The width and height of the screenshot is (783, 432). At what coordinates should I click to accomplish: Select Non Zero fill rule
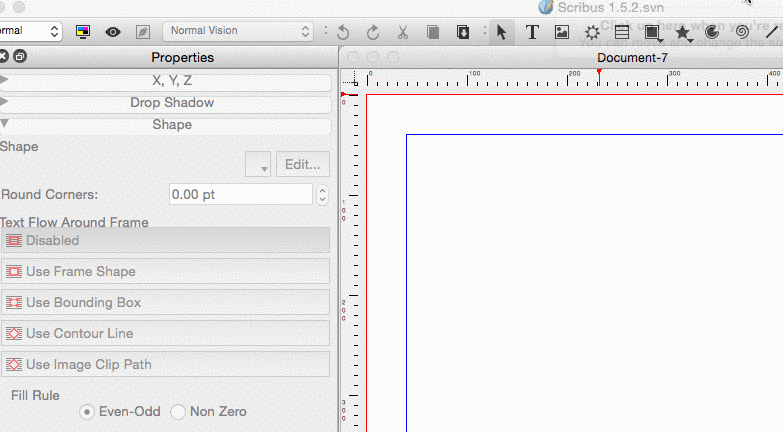(179, 411)
